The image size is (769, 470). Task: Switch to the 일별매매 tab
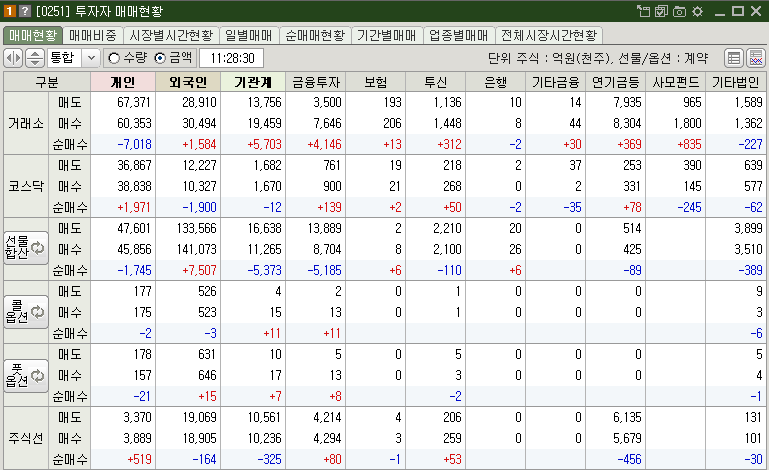(249, 35)
